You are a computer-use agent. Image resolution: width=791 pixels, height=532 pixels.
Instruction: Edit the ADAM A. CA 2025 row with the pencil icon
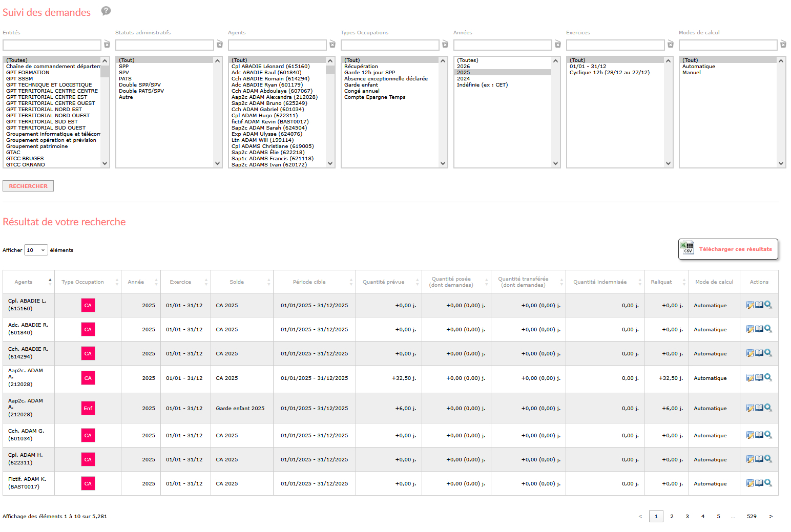(x=750, y=378)
